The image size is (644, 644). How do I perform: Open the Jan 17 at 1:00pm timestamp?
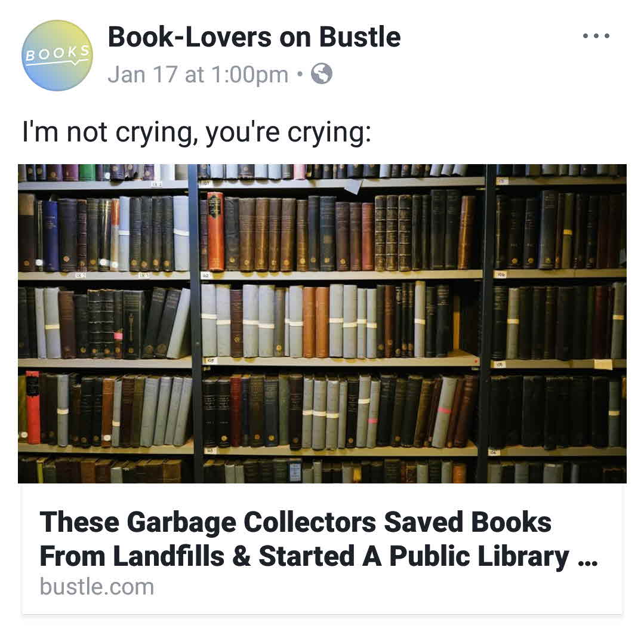point(198,75)
